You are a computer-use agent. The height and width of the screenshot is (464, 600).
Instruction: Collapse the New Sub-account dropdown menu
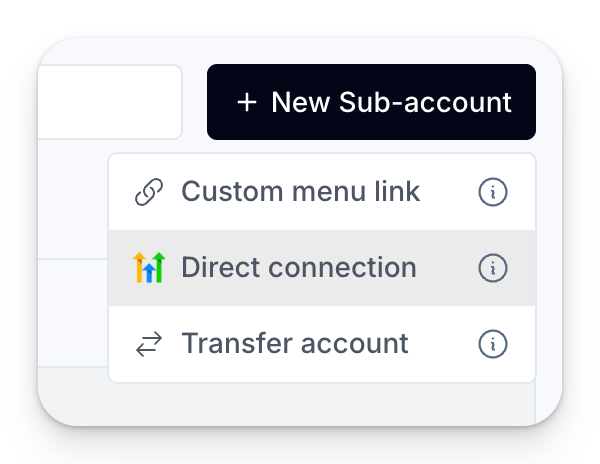click(371, 102)
